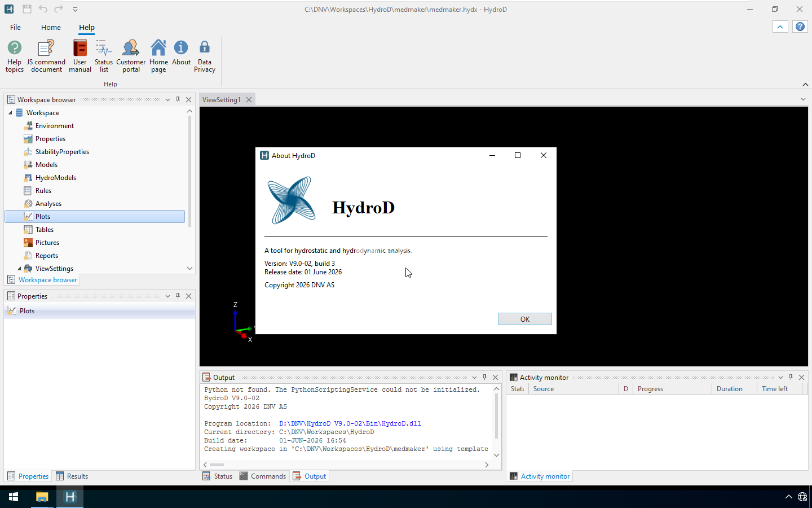
Task: Select the Help ribbon tab
Action: click(x=87, y=27)
